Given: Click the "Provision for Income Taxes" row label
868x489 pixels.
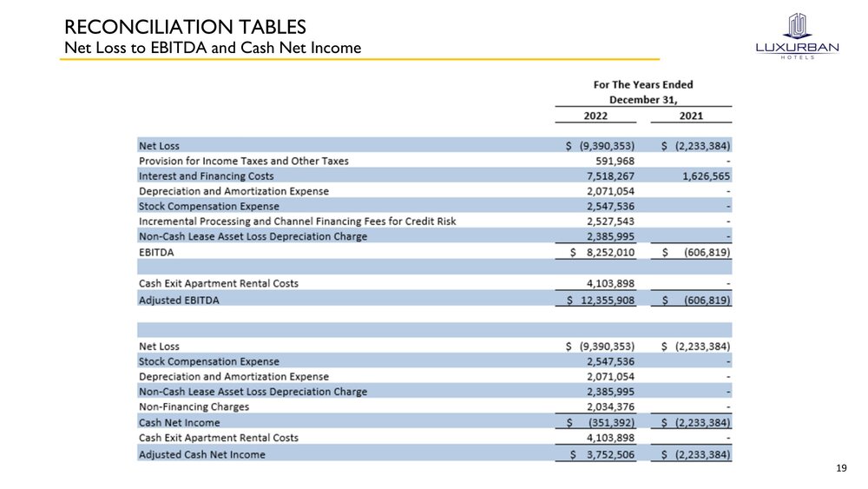Looking at the screenshot, I should (x=243, y=161).
